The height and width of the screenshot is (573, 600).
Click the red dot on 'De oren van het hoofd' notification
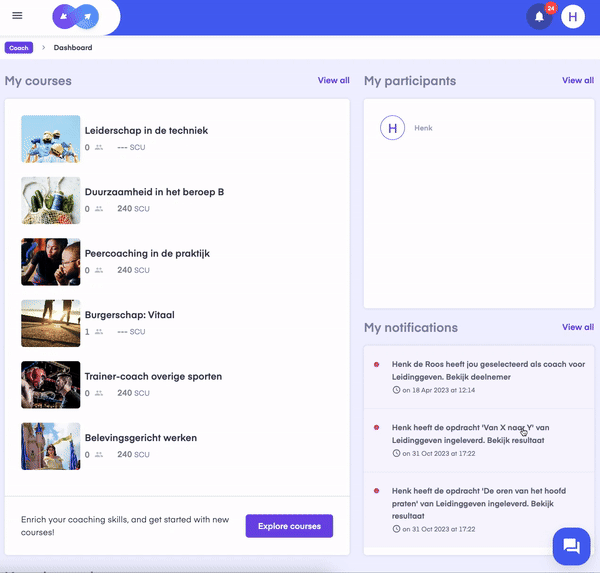[x=377, y=491]
